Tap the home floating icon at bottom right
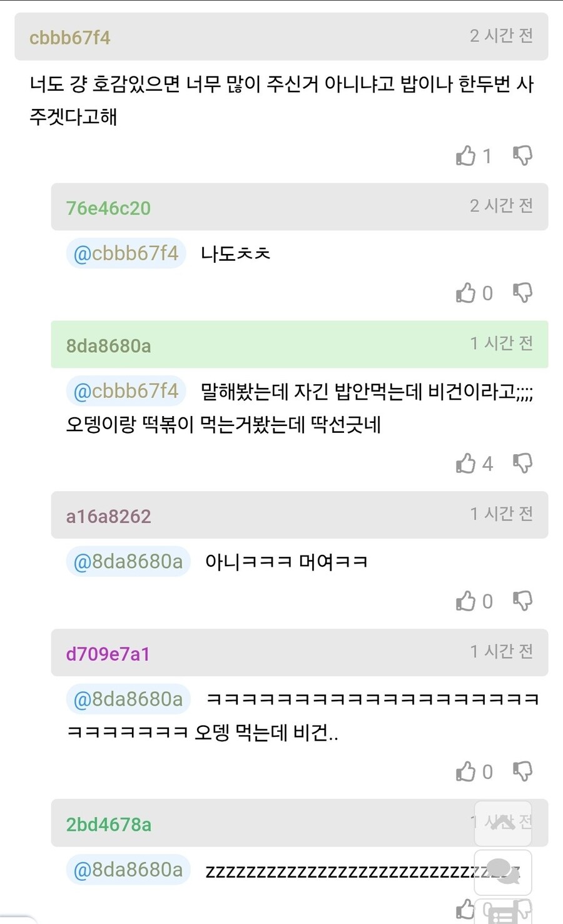This screenshot has width=563, height=924. tap(504, 824)
